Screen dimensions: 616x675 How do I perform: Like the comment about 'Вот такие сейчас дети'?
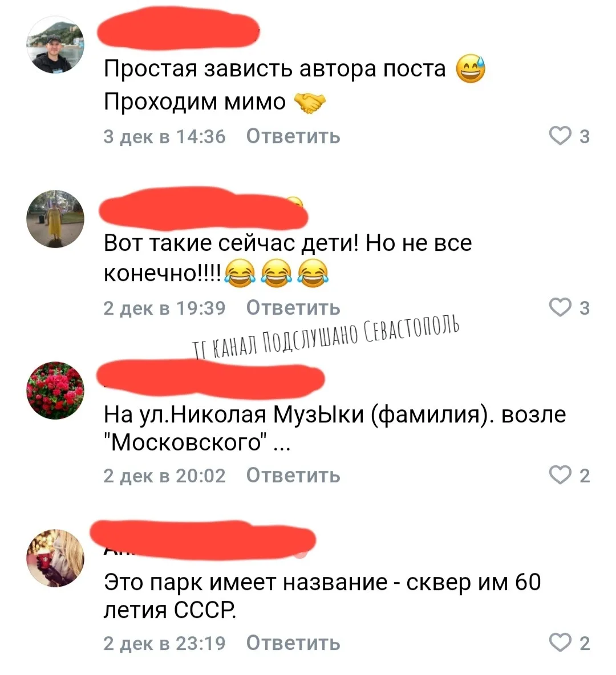[561, 308]
